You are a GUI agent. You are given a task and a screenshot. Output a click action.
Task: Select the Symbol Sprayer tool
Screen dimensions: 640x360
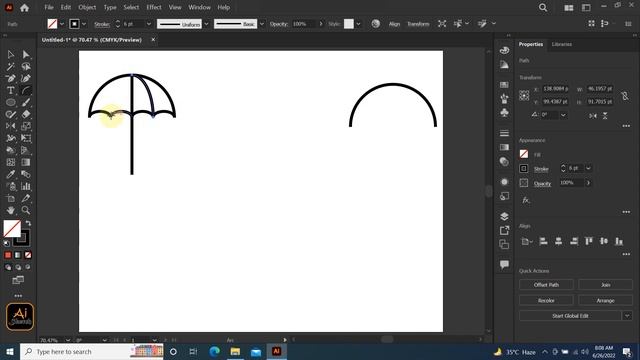pos(11,187)
